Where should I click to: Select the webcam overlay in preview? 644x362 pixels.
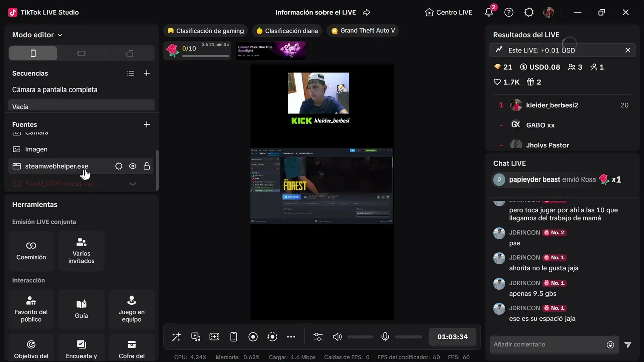318,93
